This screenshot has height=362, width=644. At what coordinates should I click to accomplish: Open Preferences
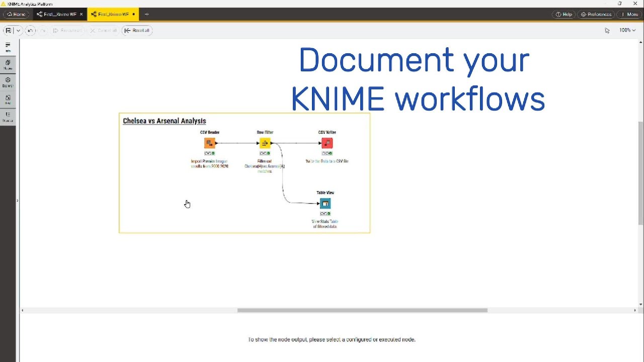596,14
